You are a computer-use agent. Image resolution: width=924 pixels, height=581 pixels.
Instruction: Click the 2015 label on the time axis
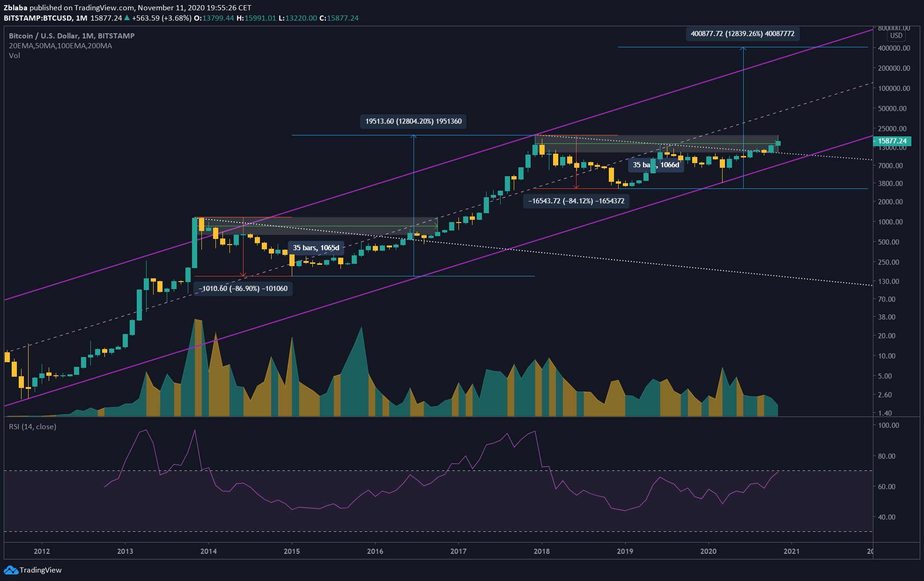click(292, 551)
